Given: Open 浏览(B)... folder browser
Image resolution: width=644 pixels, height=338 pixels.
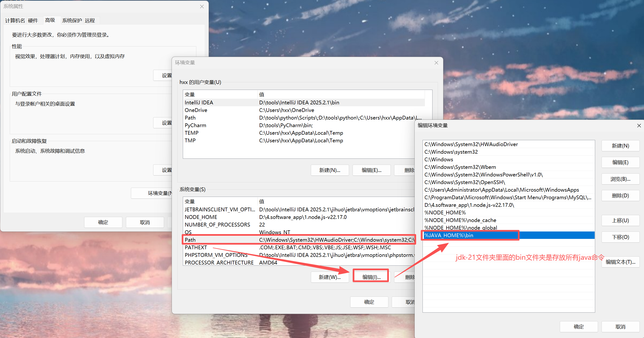Looking at the screenshot, I should [x=620, y=179].
